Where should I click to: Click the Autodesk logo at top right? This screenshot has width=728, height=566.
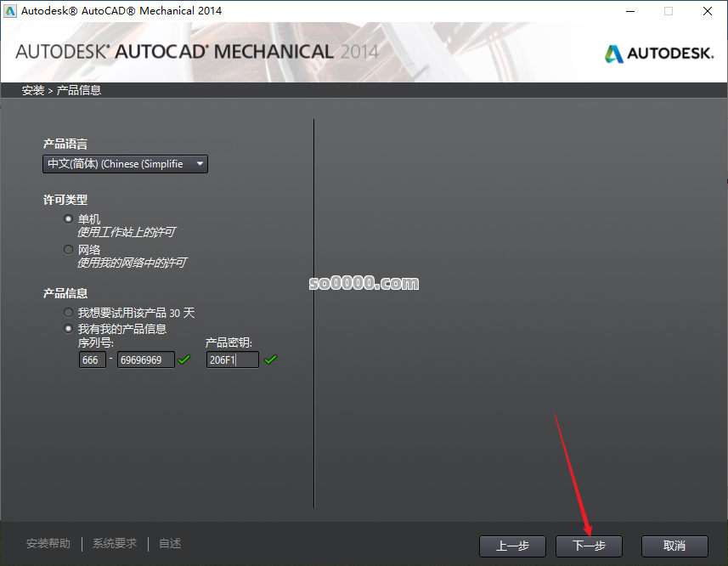(658, 53)
